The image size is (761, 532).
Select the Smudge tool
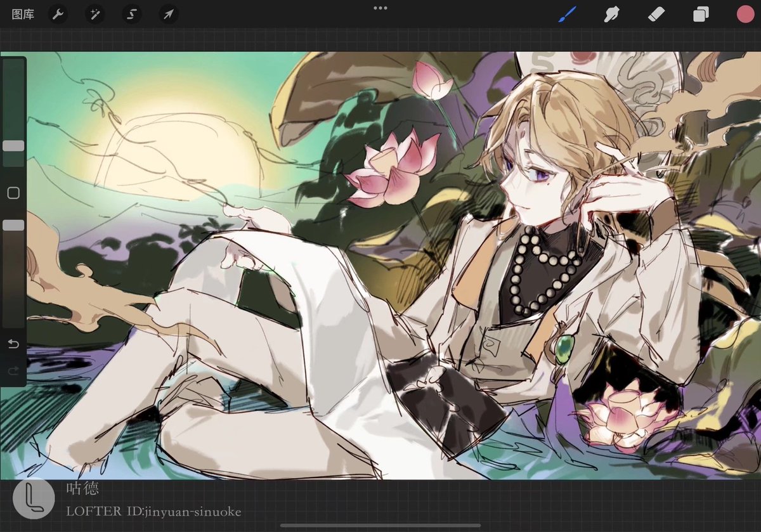click(611, 14)
